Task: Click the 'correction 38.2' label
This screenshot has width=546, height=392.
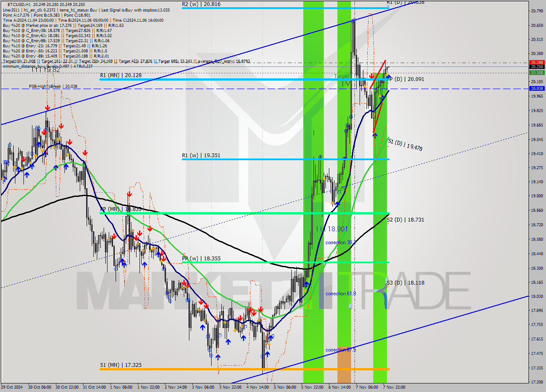Action: (x=340, y=242)
